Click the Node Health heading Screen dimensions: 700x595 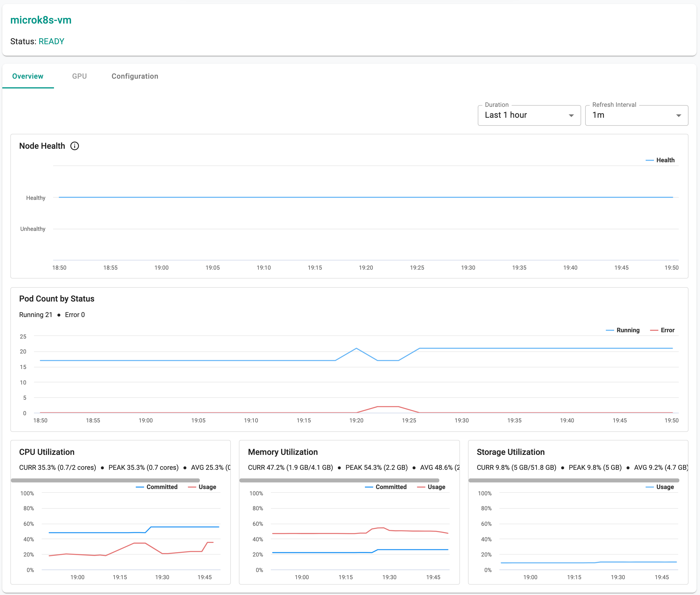tap(42, 146)
